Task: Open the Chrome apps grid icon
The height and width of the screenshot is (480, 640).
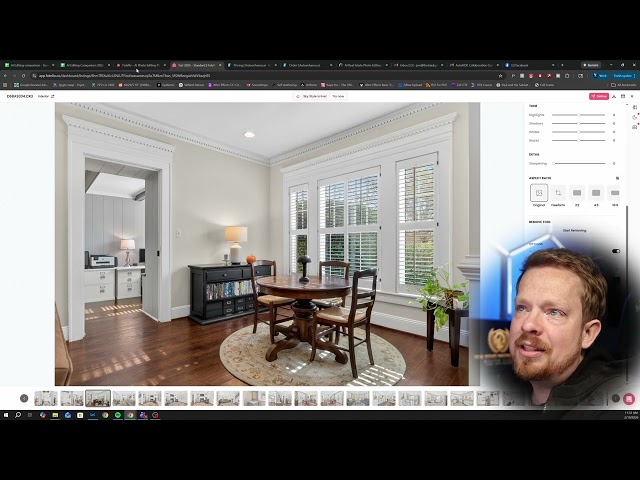Action: click(5, 85)
